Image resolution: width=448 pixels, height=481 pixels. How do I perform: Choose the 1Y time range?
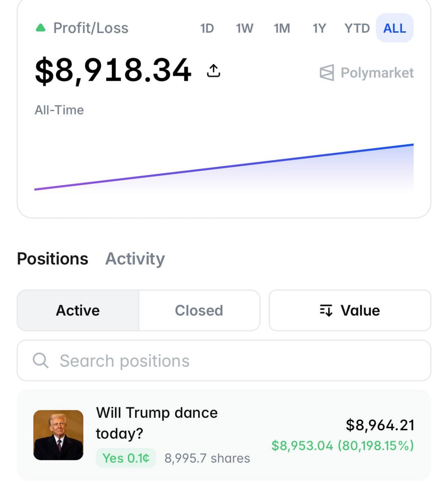click(319, 28)
